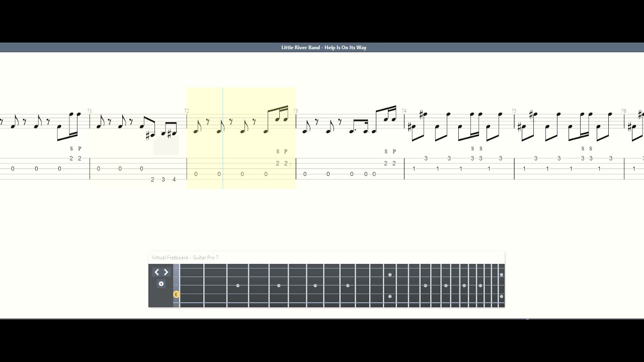The image size is (644, 362).
Task: Click the Virtual Fretboard - Guitar Pro 7 panel title
Action: tap(185, 257)
